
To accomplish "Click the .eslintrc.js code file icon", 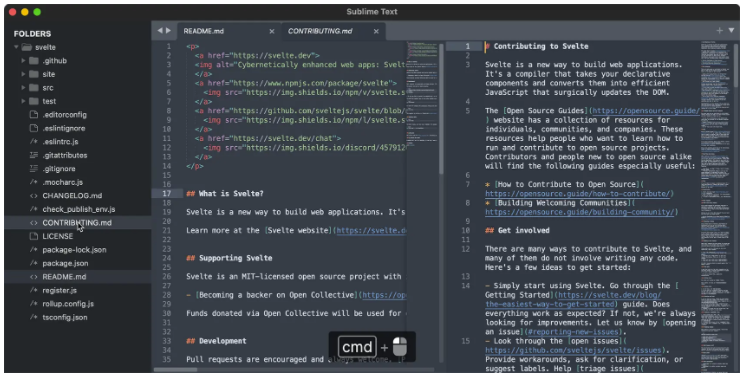I will coord(34,142).
